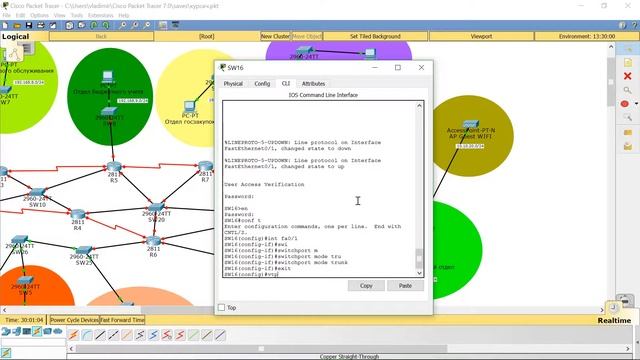Open the Custom Devices Dialog icon
This screenshot has height=360, width=640.
pyautogui.click(x=176, y=25)
